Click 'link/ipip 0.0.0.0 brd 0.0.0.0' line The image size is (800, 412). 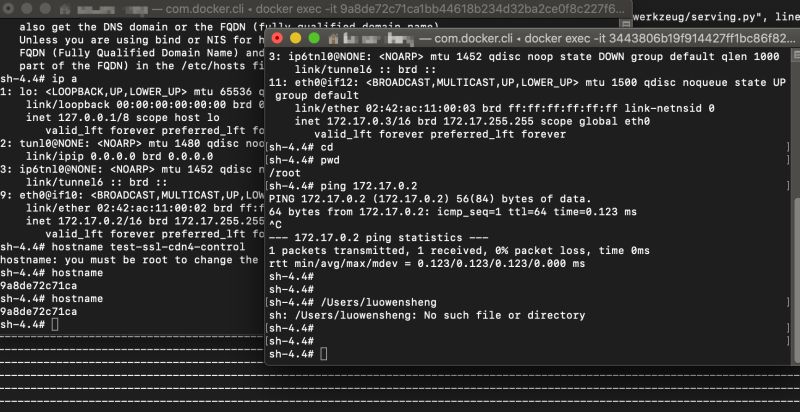tap(119, 157)
